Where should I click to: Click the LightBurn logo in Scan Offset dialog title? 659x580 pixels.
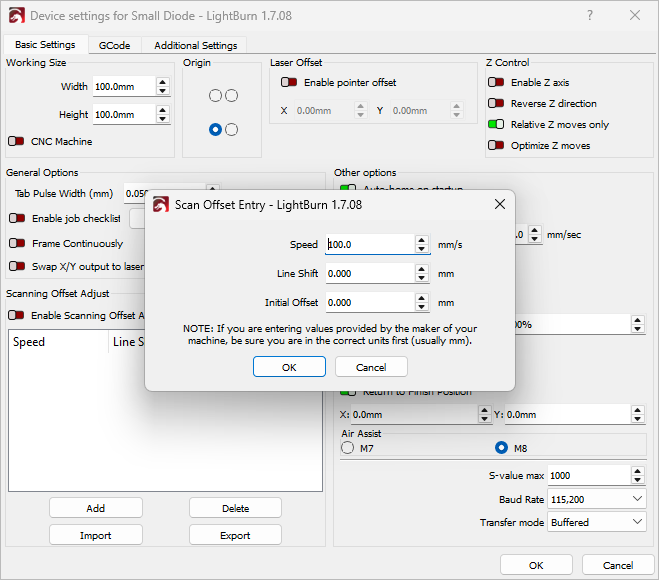tap(161, 205)
